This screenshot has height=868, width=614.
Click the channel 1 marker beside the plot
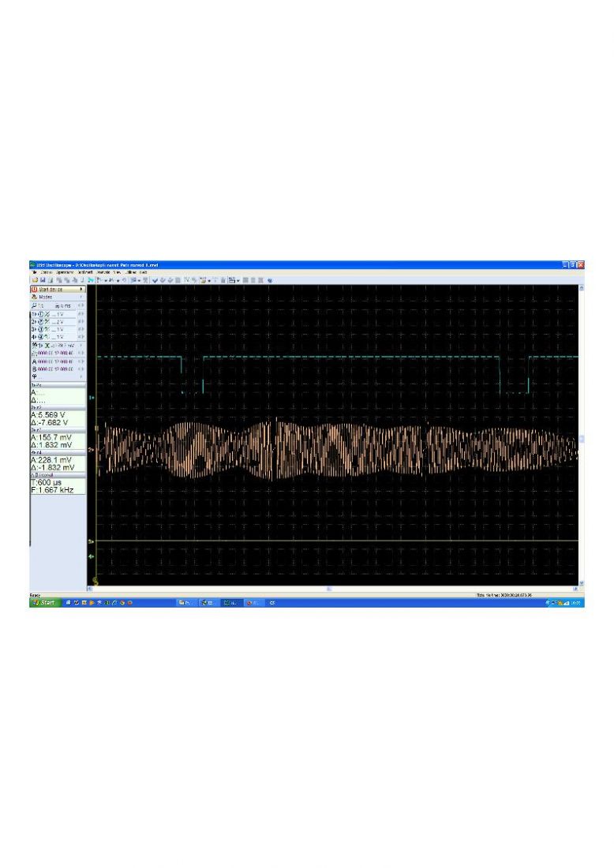point(92,398)
